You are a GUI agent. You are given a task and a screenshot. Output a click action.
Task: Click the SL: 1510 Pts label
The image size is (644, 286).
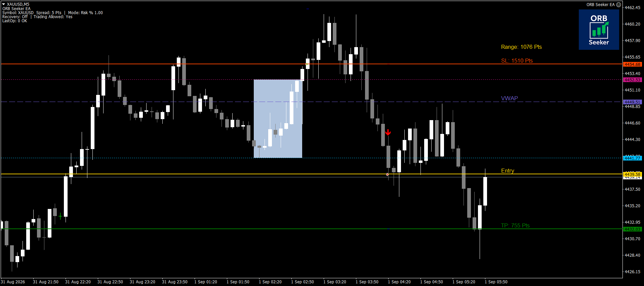point(517,61)
